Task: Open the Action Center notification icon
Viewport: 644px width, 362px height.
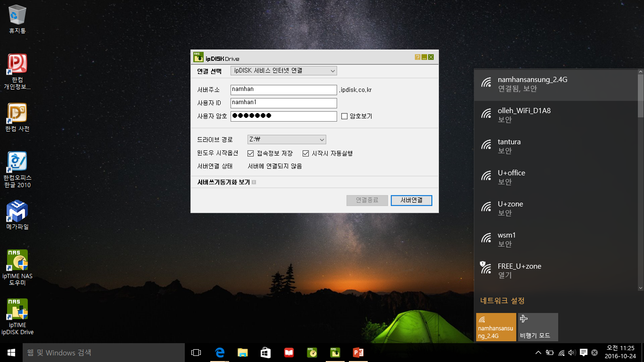Action: tap(583, 353)
